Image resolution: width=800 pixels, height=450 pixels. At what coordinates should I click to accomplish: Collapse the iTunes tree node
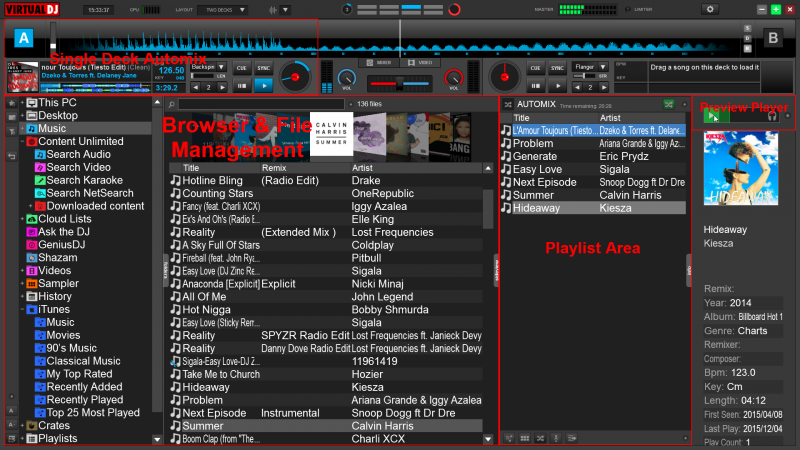point(22,309)
